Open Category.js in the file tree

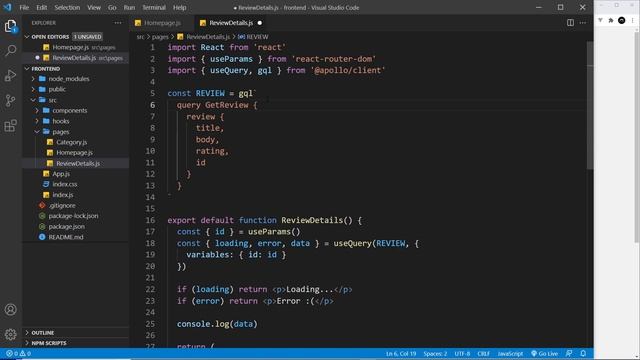[x=76, y=142]
